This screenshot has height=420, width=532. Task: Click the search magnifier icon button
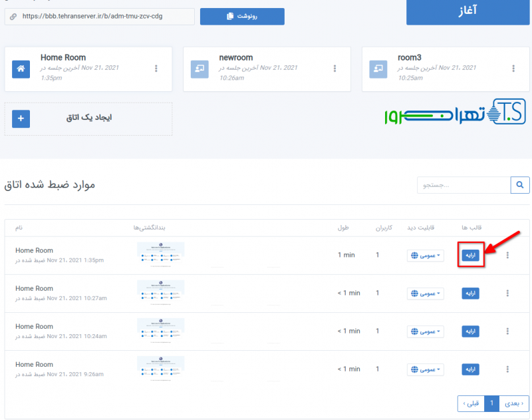pos(519,185)
